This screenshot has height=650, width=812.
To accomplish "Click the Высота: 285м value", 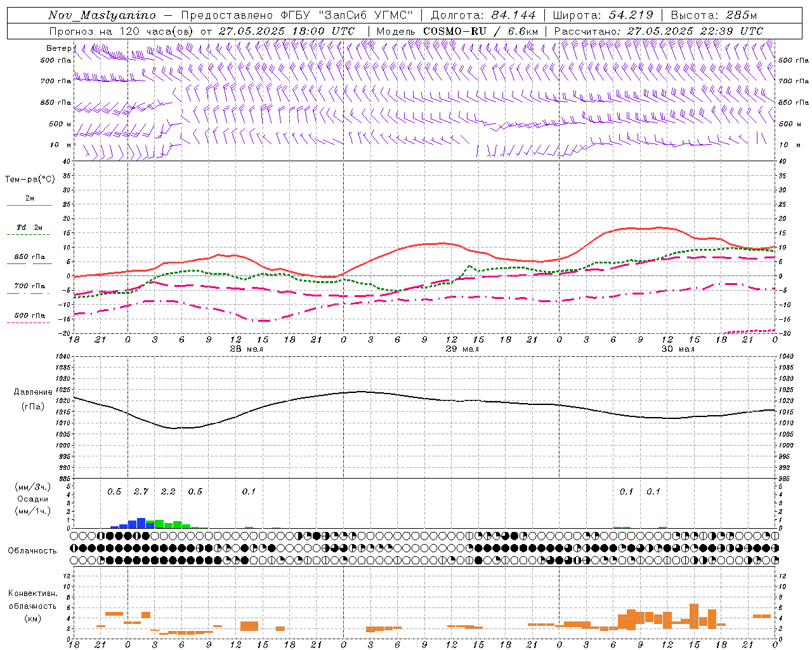I will [714, 15].
